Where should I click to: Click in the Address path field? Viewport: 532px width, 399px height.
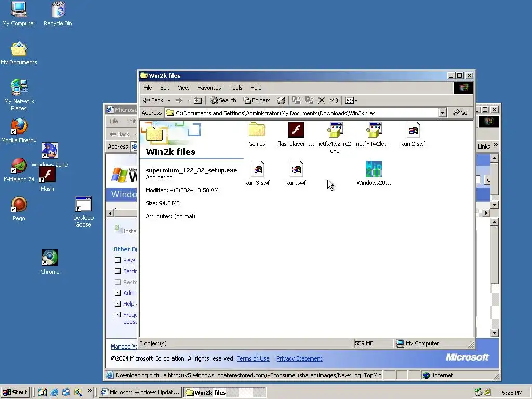pyautogui.click(x=302, y=113)
